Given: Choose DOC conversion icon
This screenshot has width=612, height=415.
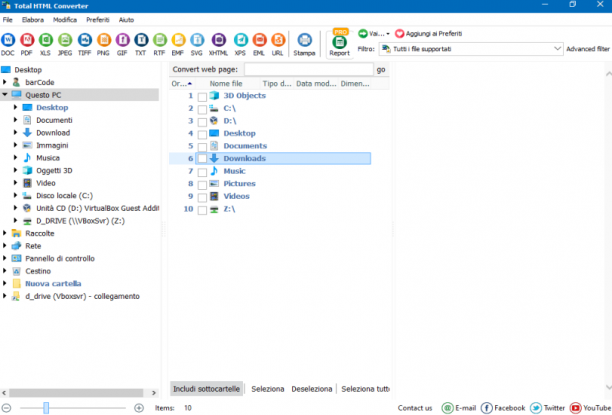Looking at the screenshot, I should click(x=8, y=44).
